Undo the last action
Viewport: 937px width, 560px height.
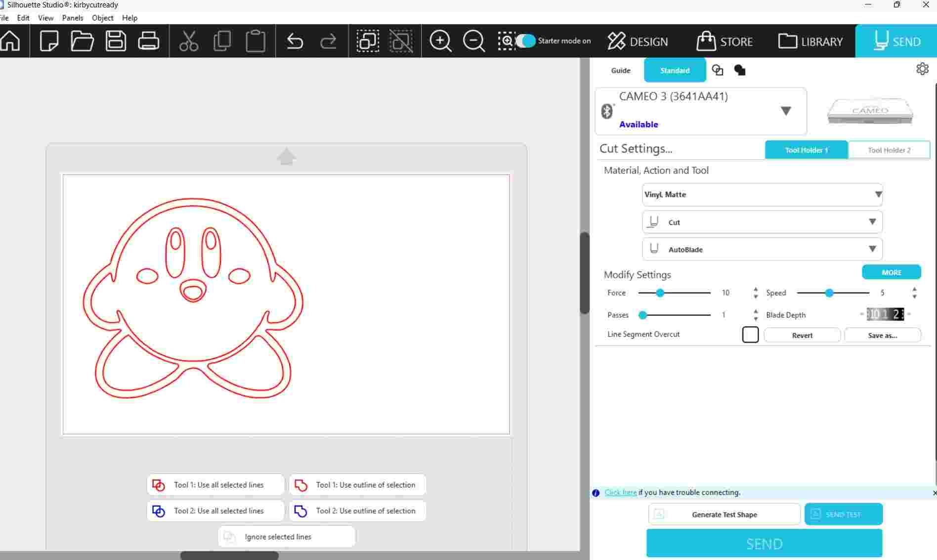coord(295,41)
